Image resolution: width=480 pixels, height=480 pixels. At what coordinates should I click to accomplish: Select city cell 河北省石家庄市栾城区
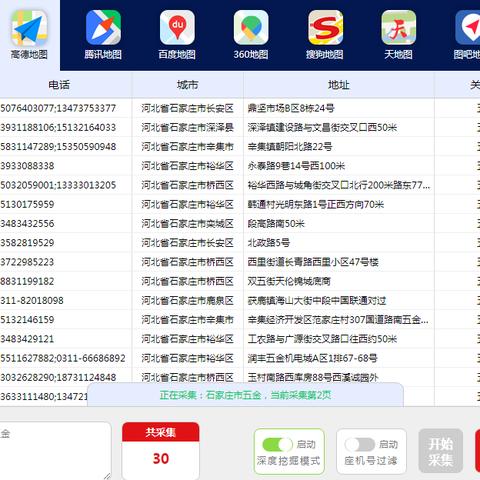click(187, 224)
